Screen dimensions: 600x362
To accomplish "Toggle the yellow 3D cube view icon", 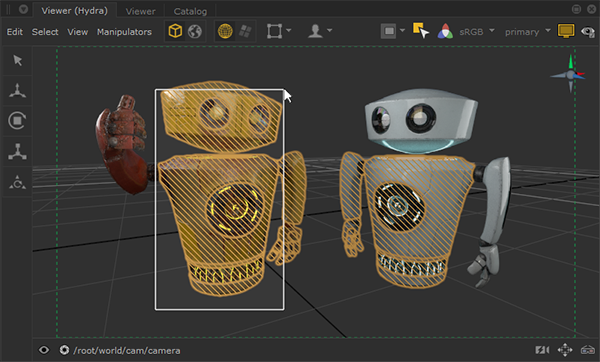I will (175, 31).
